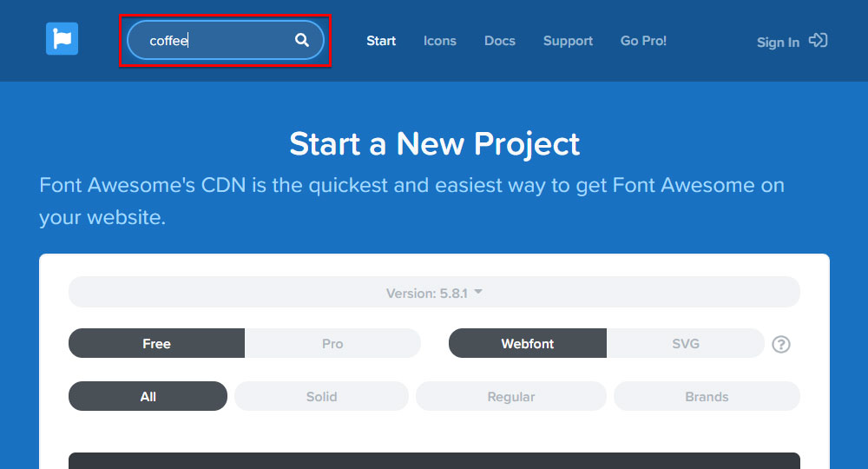Viewport: 868px width, 469px height.
Task: Open the question mark help icon
Action: (781, 344)
